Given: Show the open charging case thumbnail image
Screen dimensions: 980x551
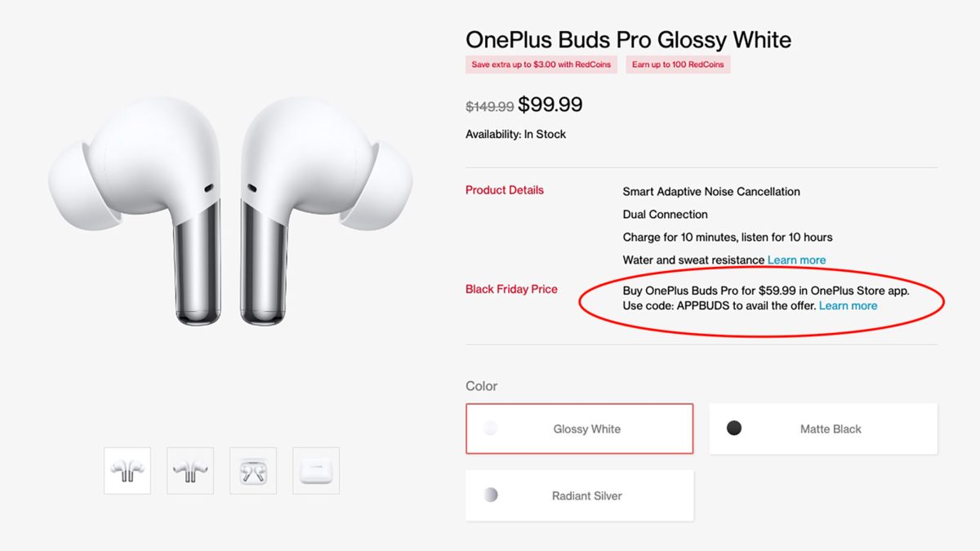Looking at the screenshot, I should [253, 470].
